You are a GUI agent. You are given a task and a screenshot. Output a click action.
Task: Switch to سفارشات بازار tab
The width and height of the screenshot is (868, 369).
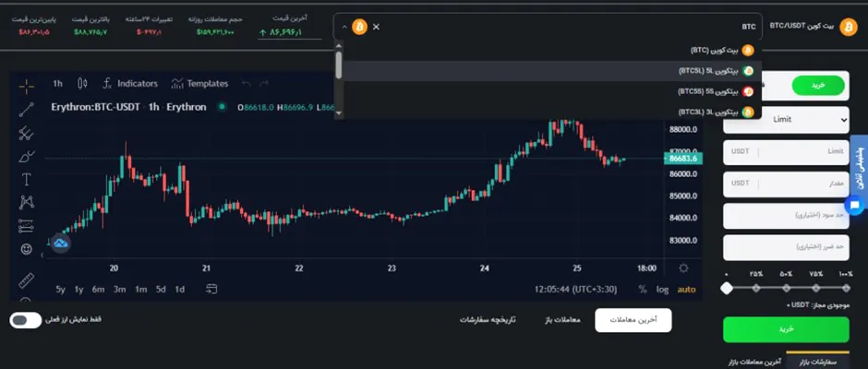[817, 362]
